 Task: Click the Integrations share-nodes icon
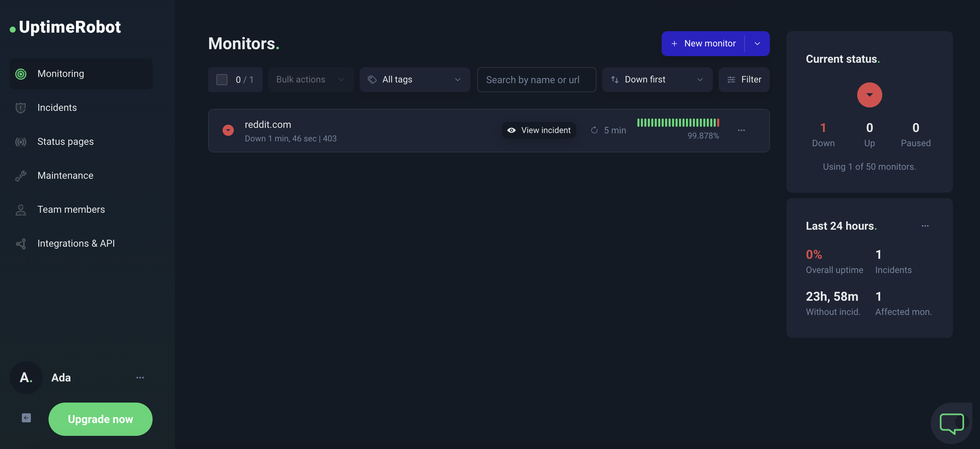click(20, 244)
